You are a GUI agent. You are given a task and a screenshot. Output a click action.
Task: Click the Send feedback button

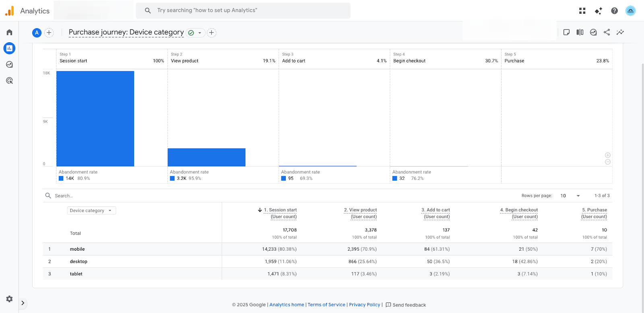(x=406, y=305)
